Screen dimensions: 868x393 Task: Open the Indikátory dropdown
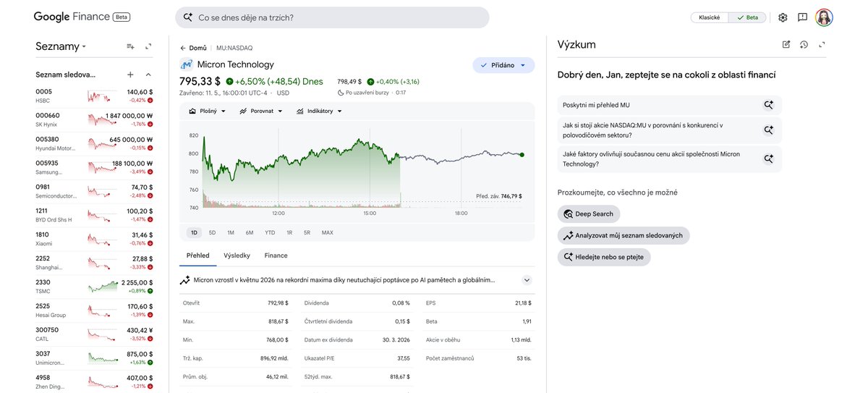[319, 111]
